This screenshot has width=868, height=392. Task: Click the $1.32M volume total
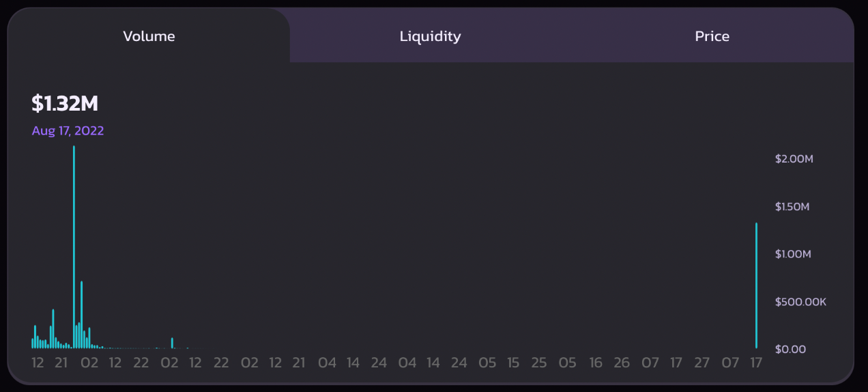click(x=65, y=104)
